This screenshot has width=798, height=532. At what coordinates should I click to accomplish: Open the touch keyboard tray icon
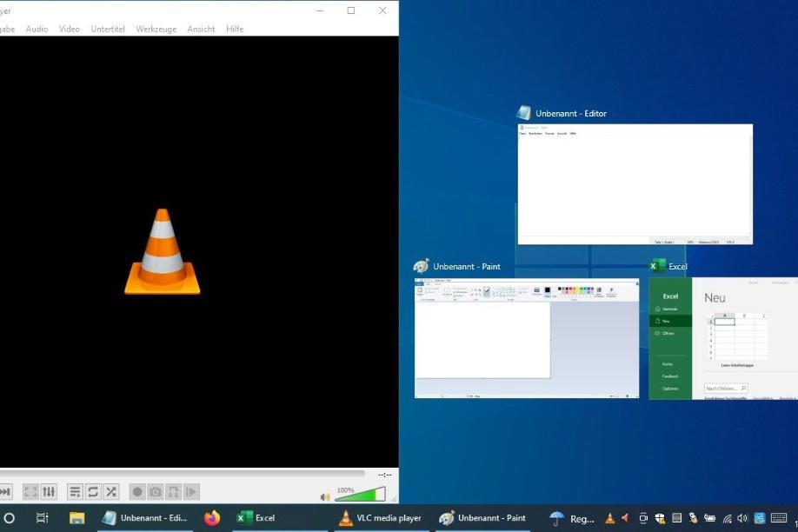(x=779, y=518)
